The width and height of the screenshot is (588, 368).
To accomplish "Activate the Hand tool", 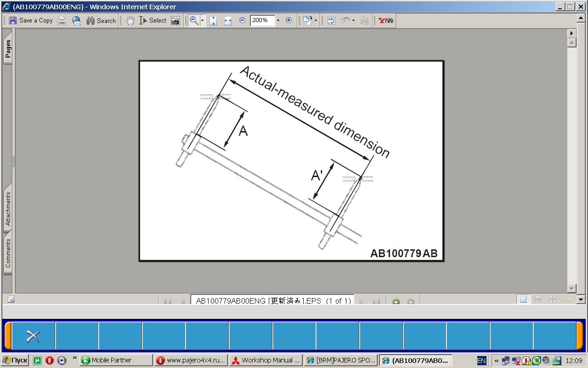I will point(130,20).
